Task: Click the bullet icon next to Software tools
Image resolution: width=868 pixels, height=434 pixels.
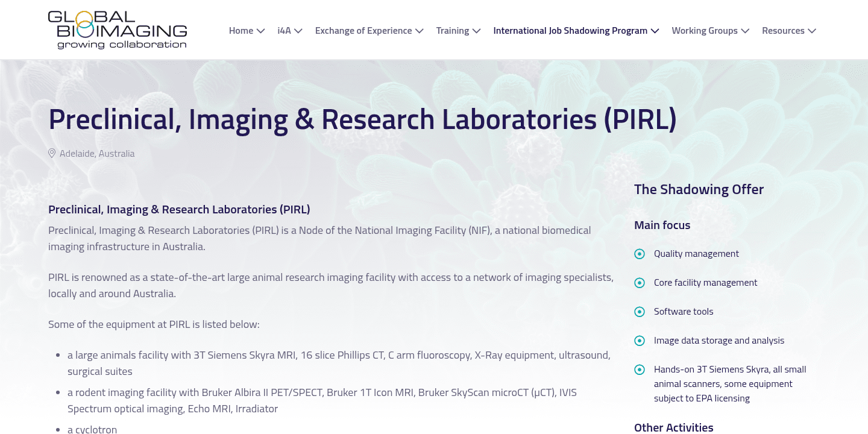Action: click(640, 312)
